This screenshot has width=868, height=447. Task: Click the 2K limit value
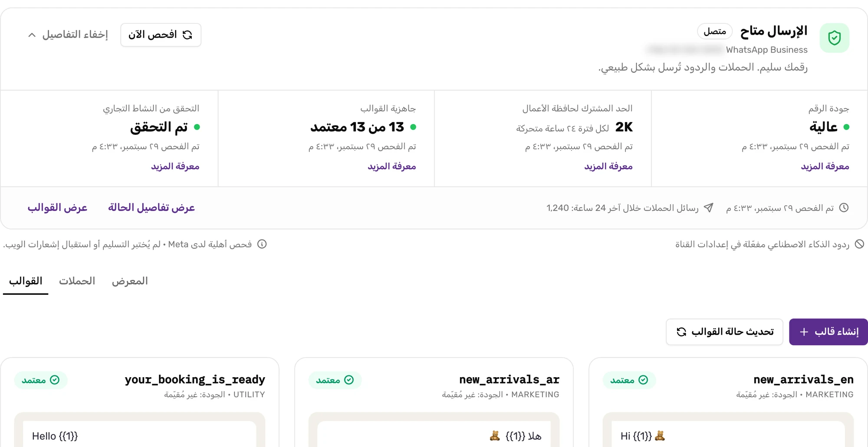tap(624, 127)
